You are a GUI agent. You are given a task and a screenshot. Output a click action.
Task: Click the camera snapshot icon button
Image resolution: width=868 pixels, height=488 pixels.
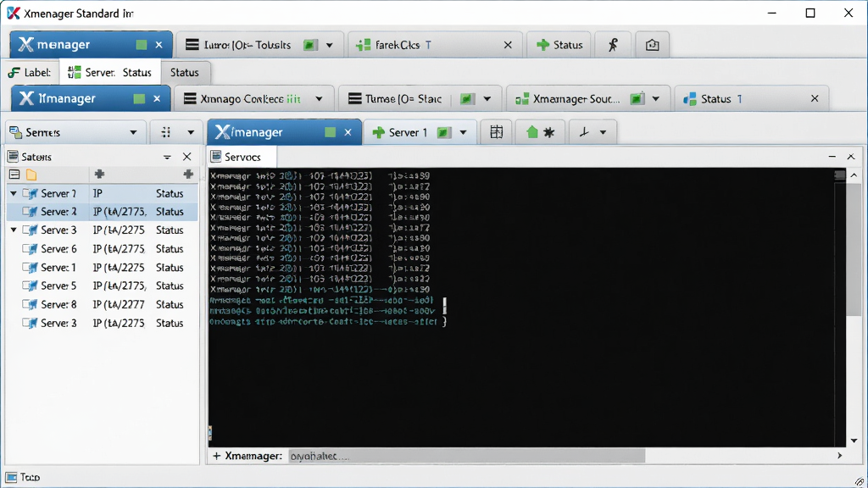pyautogui.click(x=652, y=45)
